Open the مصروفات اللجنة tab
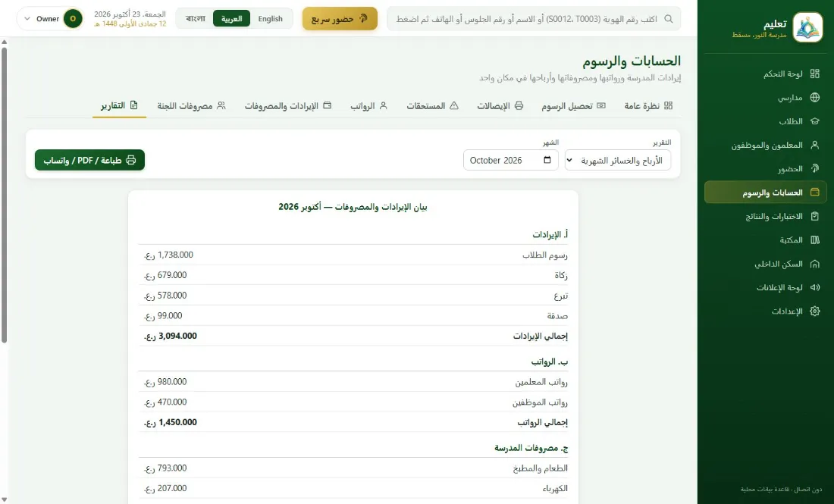 191,106
